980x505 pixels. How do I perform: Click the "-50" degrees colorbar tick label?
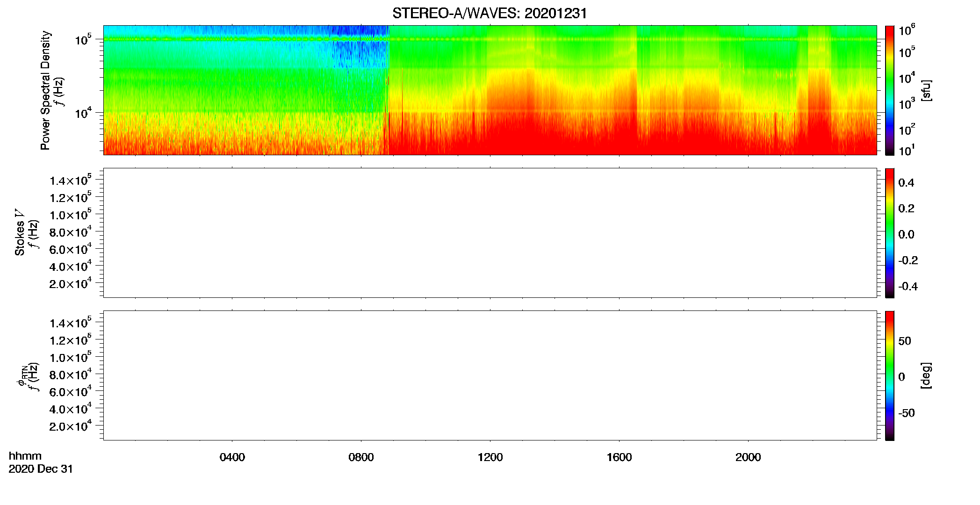point(907,413)
